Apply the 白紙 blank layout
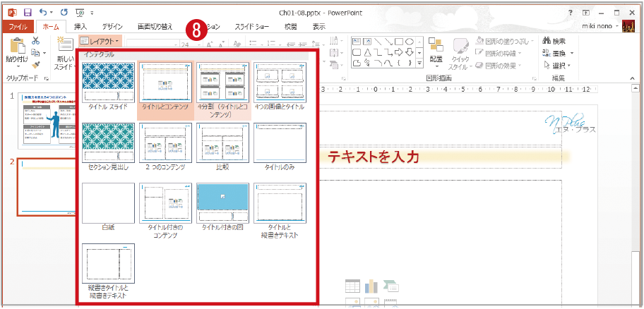The height and width of the screenshot is (309, 644). click(x=109, y=207)
